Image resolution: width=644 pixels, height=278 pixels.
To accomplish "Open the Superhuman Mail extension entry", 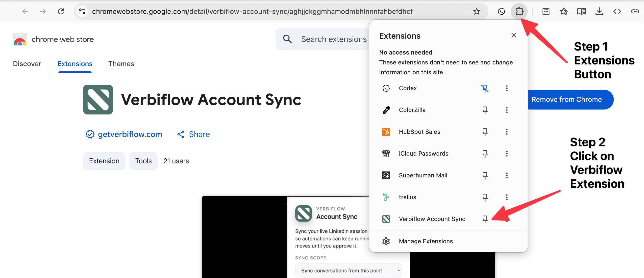I will tap(423, 175).
